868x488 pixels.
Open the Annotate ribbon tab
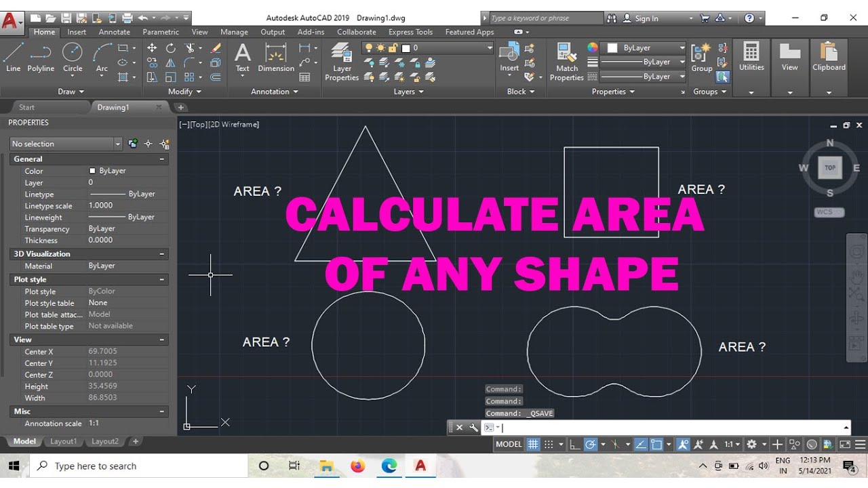pos(115,32)
